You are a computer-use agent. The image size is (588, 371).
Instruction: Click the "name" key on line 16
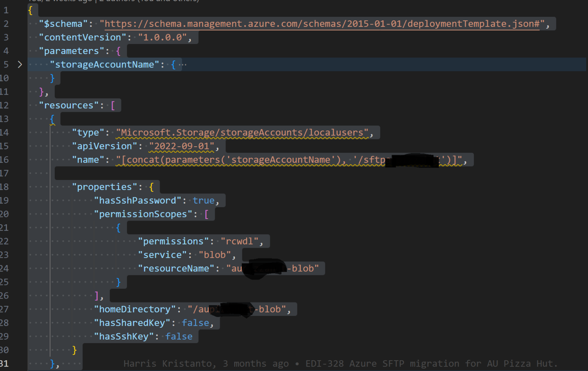(88, 160)
